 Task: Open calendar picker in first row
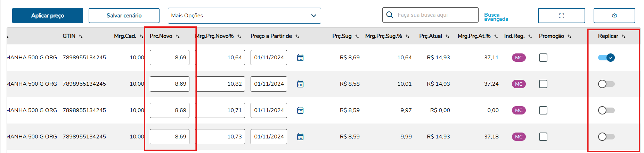[x=300, y=58]
